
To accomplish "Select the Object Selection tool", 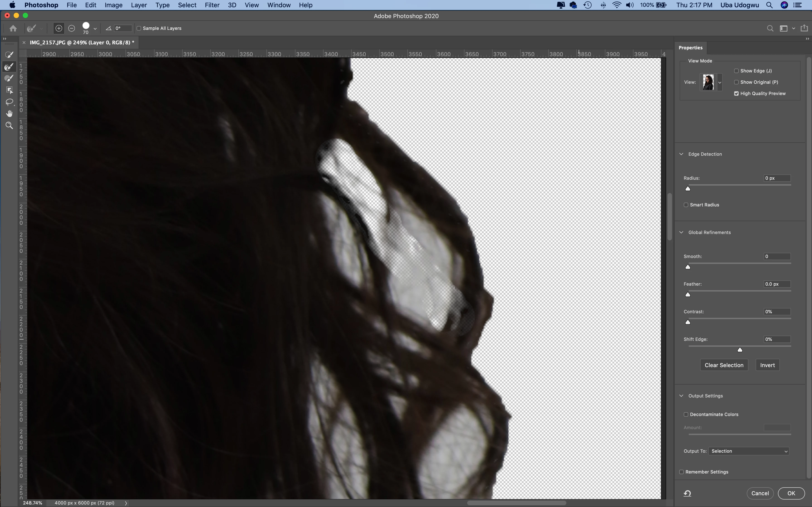I will pos(9,90).
